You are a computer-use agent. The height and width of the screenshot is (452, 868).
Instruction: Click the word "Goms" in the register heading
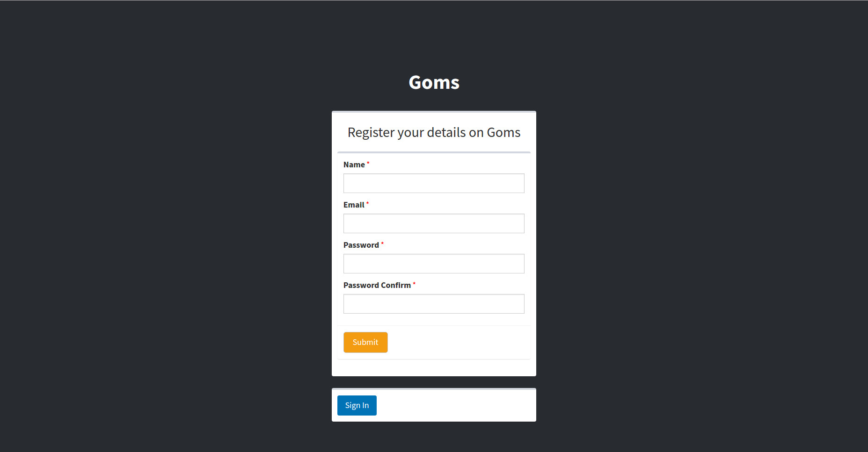(503, 133)
